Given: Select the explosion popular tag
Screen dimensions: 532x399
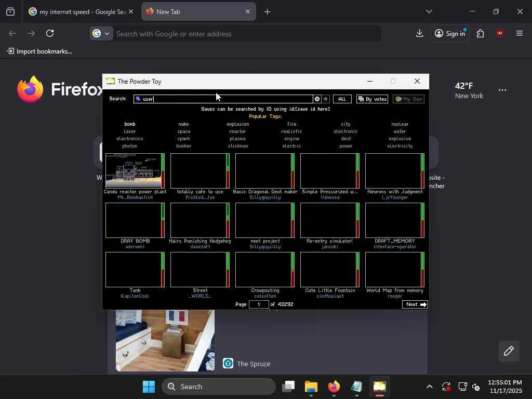Looking at the screenshot, I should 238,124.
